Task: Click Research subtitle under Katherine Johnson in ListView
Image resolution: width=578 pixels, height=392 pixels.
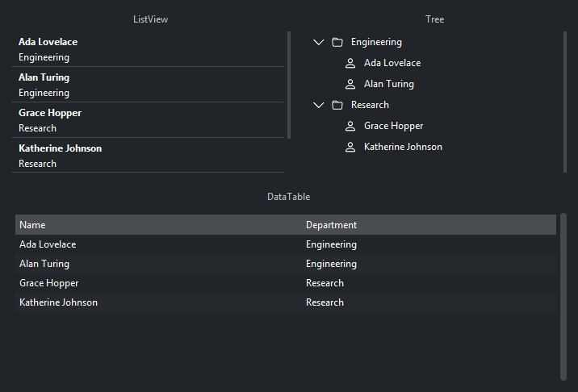Action: pyautogui.click(x=37, y=164)
